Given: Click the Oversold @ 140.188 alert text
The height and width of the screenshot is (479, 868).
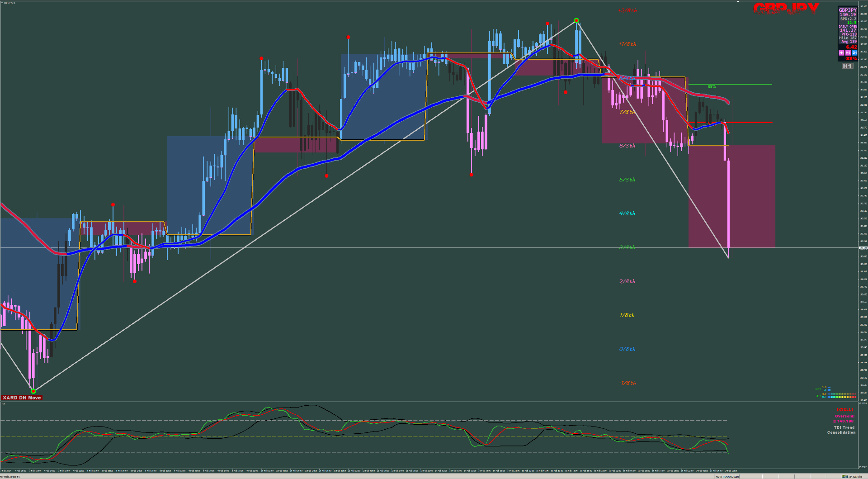Looking at the screenshot, I should pyautogui.click(x=844, y=418).
